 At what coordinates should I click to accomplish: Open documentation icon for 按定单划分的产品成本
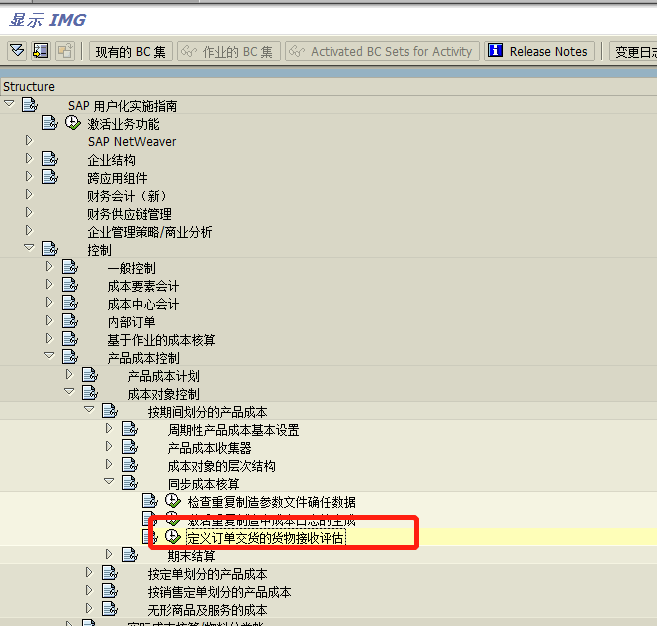click(110, 573)
